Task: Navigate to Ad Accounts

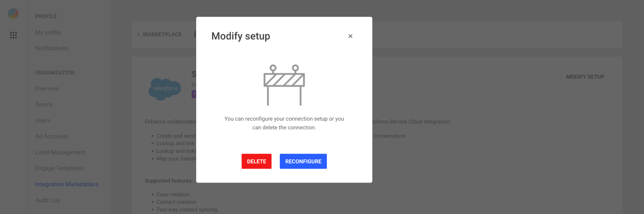Action: click(52, 136)
